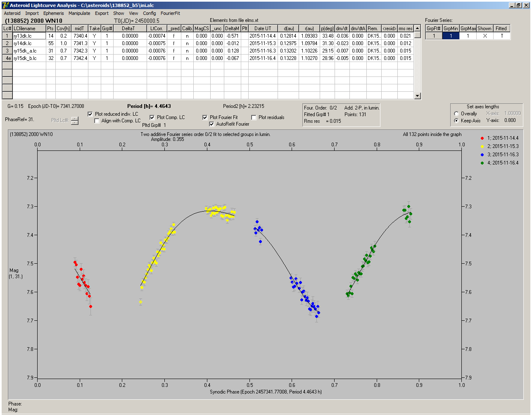The height and width of the screenshot is (415, 532).
Task: Open the Show menu
Action: point(119,13)
